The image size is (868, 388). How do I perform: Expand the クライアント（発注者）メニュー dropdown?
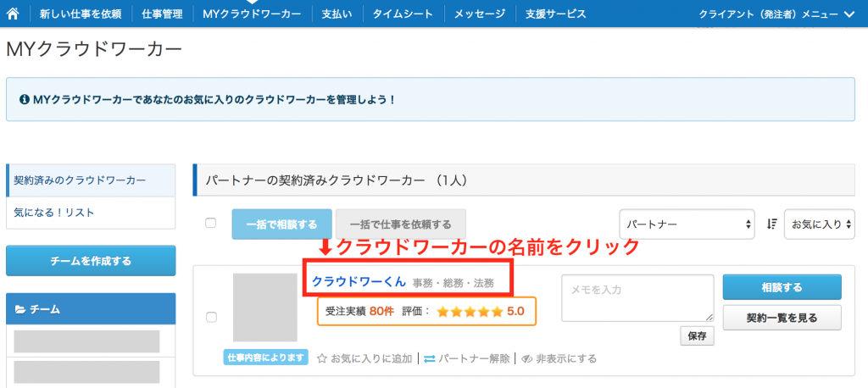(x=776, y=14)
